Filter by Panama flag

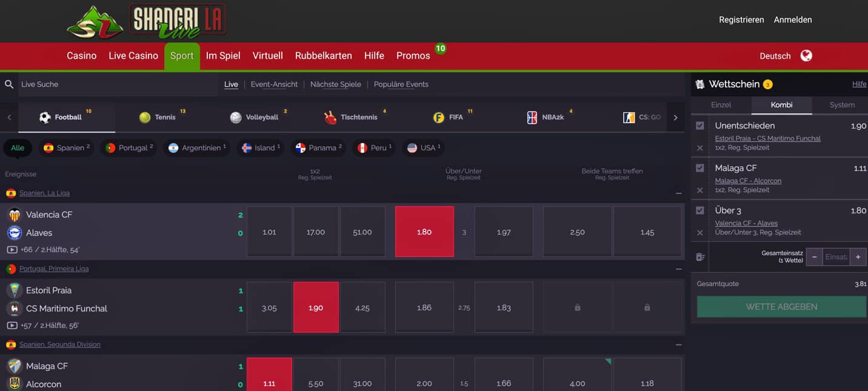(301, 148)
